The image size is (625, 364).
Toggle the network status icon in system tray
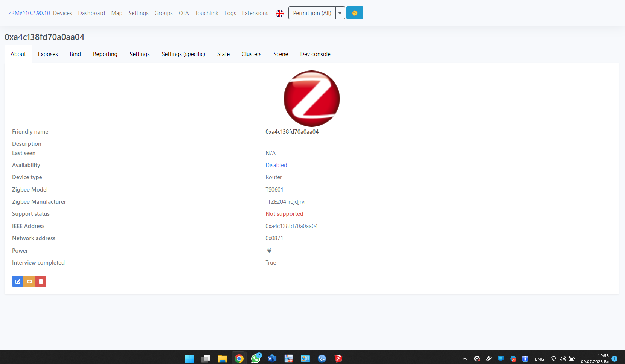553,359
